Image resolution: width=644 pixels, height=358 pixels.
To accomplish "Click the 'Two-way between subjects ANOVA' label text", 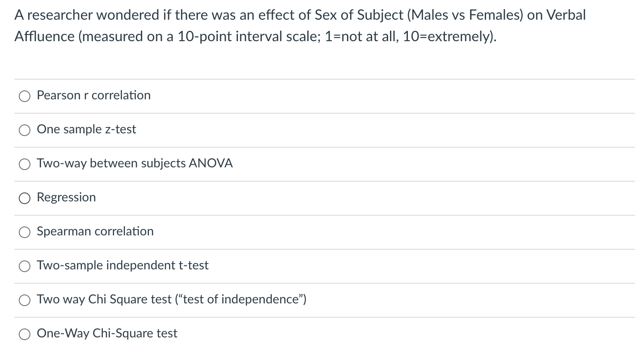I will pos(135,163).
